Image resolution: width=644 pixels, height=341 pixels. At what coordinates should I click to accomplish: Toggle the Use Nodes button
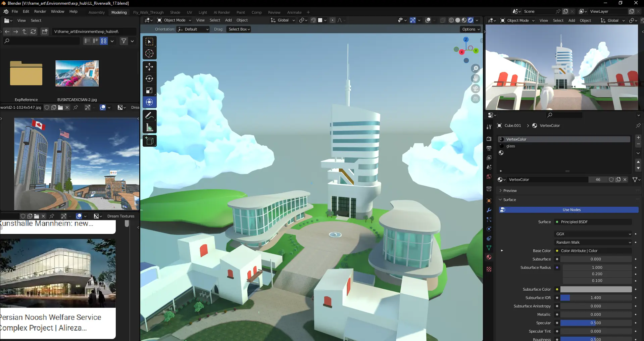(571, 210)
